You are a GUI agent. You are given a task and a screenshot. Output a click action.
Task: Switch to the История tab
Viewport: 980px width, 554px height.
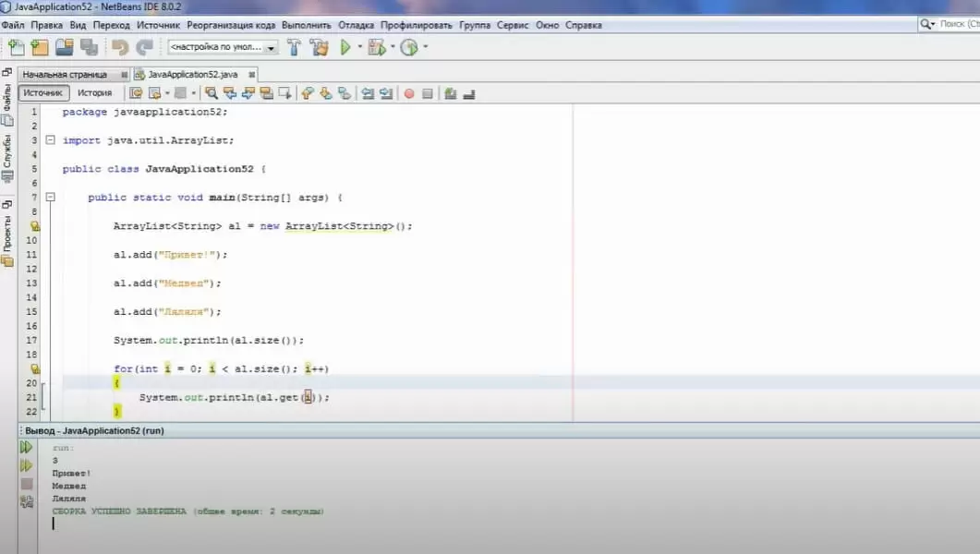point(96,92)
